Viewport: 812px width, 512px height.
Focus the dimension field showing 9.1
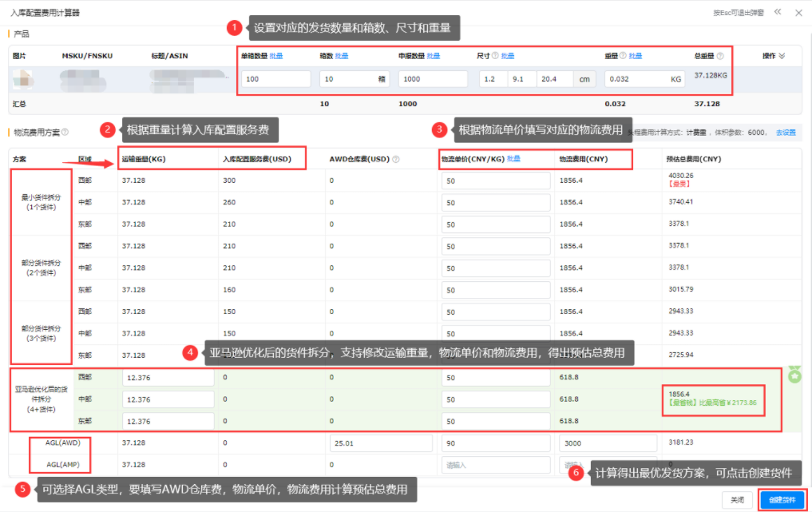522,79
